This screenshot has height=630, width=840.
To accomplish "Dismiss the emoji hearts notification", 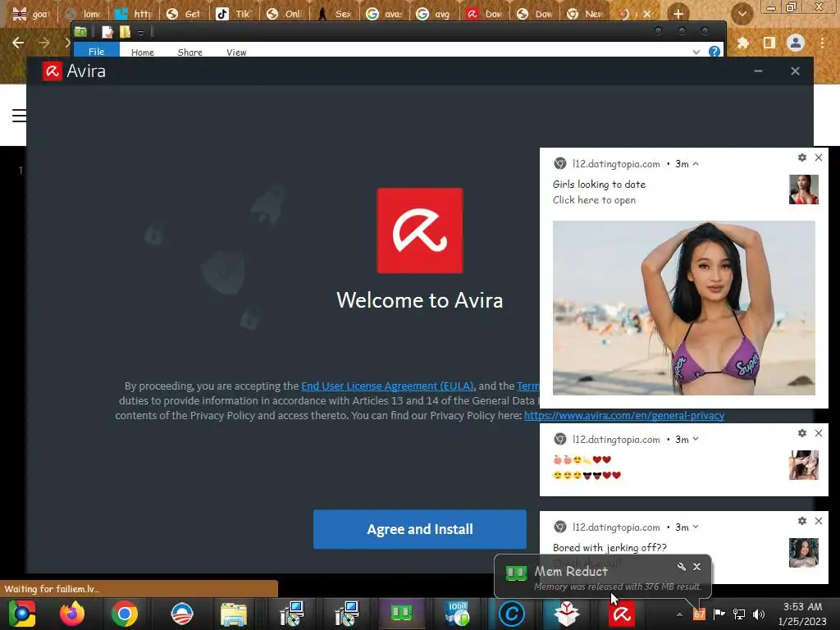I will [819, 433].
